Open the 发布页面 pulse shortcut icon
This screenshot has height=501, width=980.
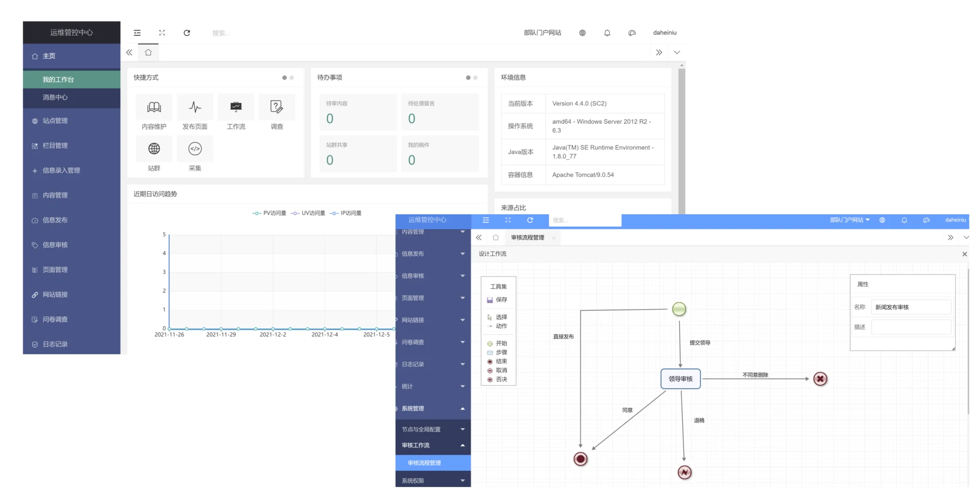[x=195, y=108]
